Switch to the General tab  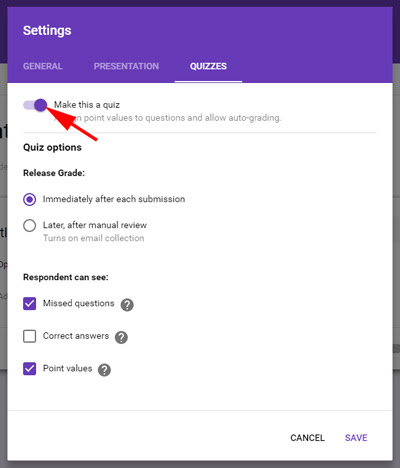43,66
